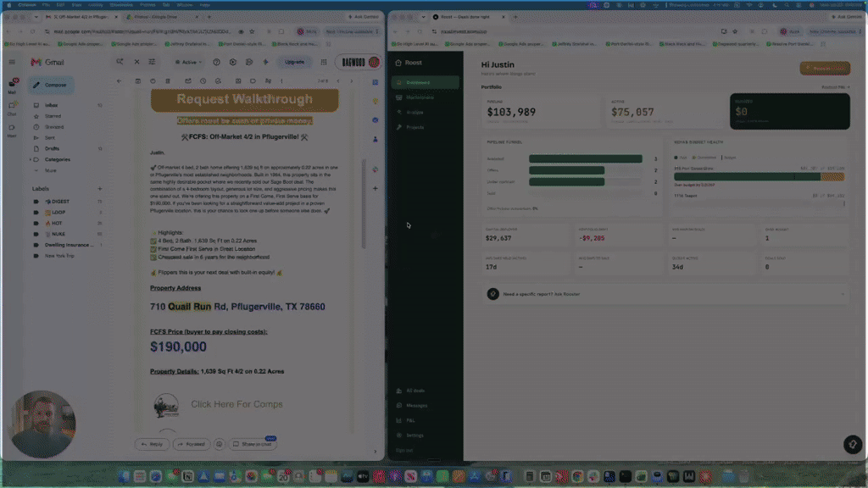Show the next email arrow
The image size is (868, 488).
352,80
